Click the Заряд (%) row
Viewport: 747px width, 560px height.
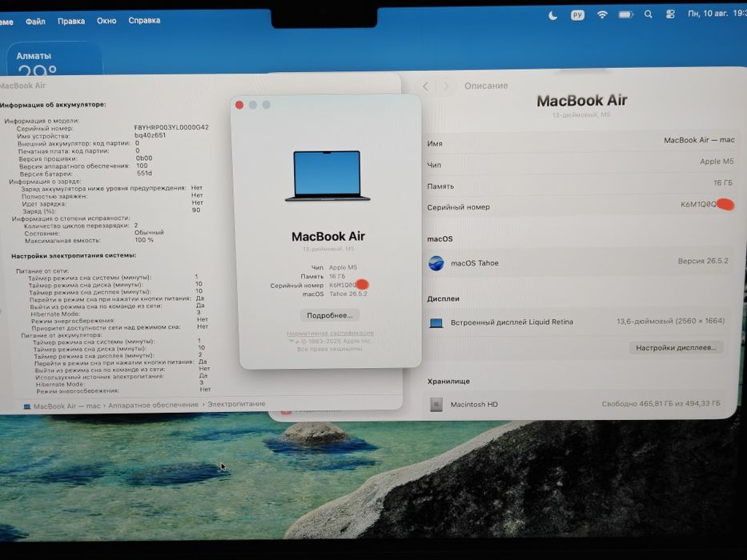[x=111, y=211]
